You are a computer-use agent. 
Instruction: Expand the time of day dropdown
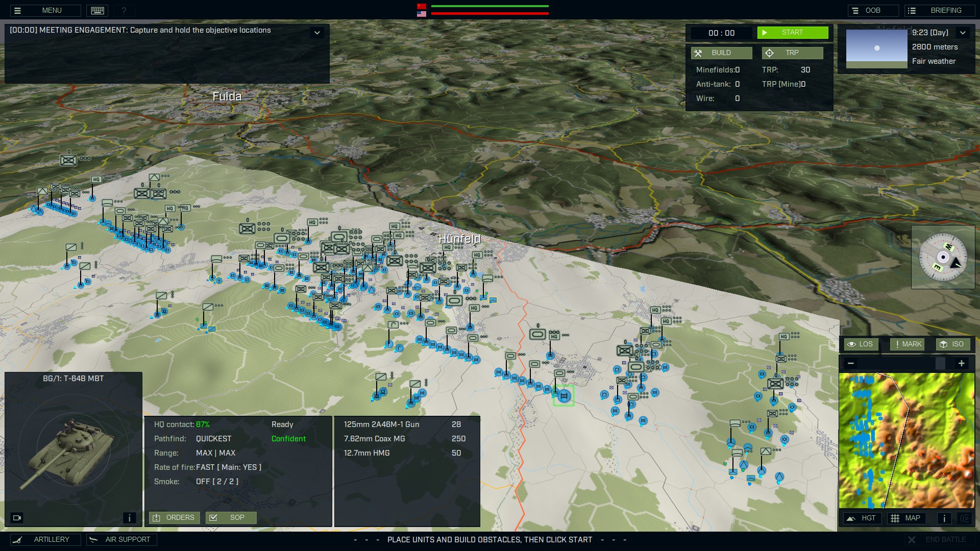click(964, 32)
